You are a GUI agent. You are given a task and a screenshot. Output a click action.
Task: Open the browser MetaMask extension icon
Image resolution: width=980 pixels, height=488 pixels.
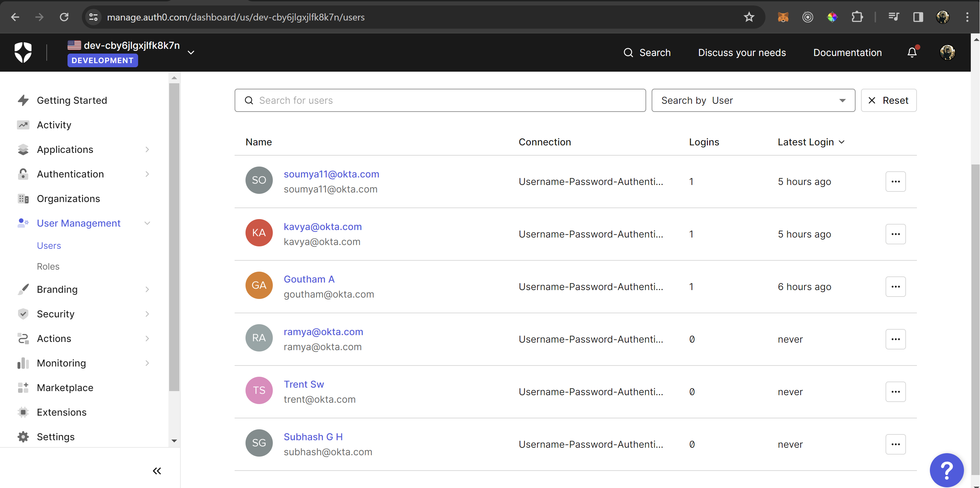pyautogui.click(x=783, y=17)
